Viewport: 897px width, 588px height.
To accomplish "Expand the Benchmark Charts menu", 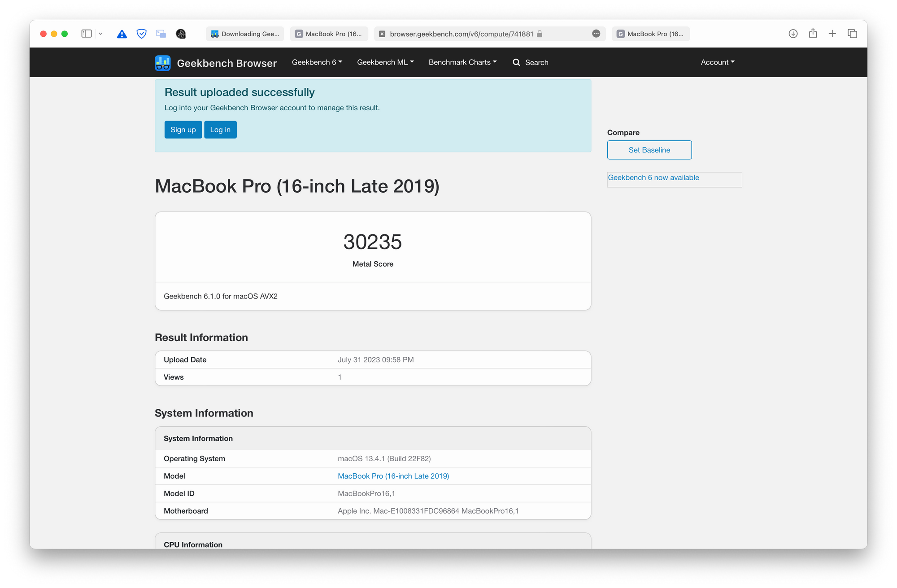I will coord(462,62).
